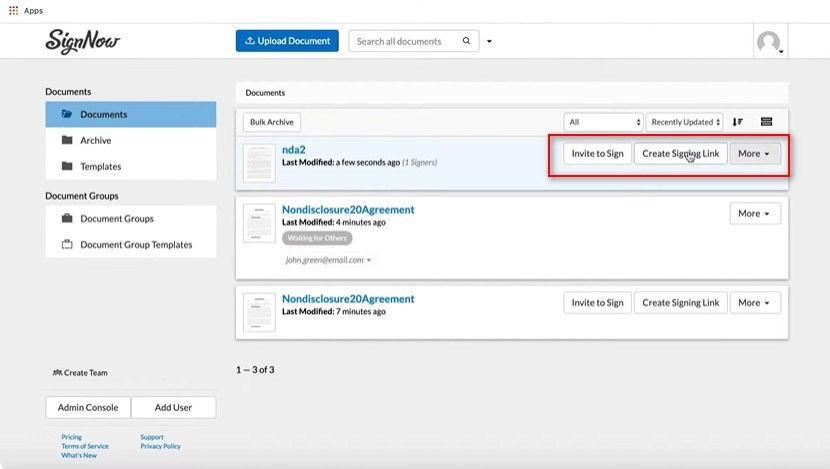Image resolution: width=830 pixels, height=469 pixels.
Task: Open the Apps grid icon
Action: 13,10
